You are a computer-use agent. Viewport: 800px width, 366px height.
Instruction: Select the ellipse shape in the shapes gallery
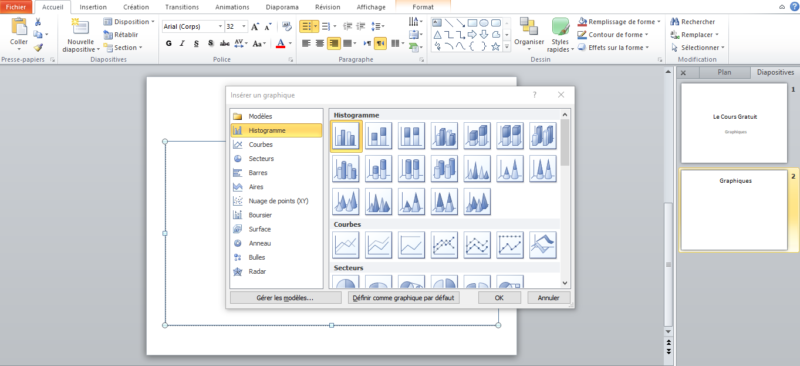[484, 22]
